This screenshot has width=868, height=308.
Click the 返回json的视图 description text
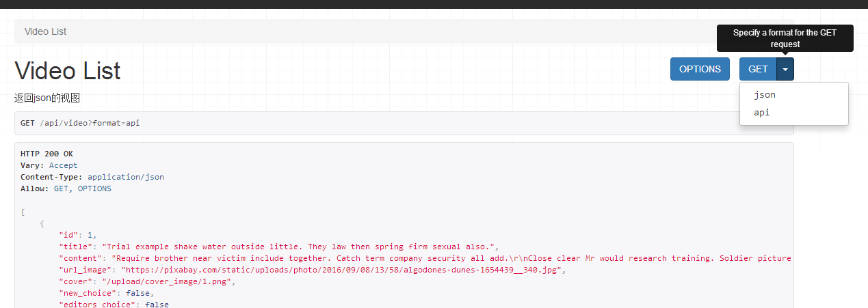coord(47,98)
